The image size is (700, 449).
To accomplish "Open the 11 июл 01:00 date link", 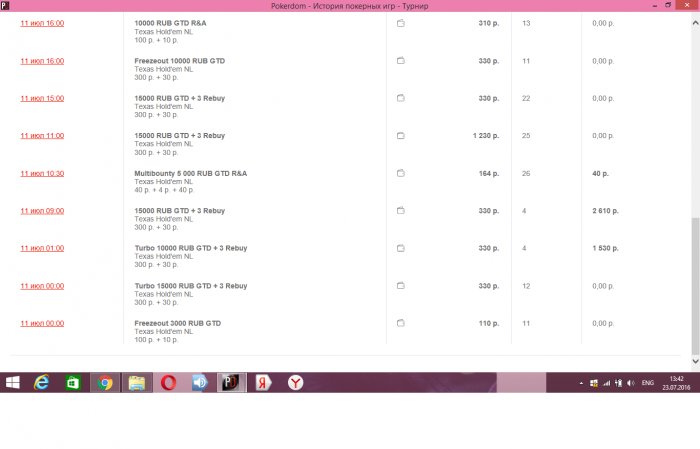I will click(42, 248).
